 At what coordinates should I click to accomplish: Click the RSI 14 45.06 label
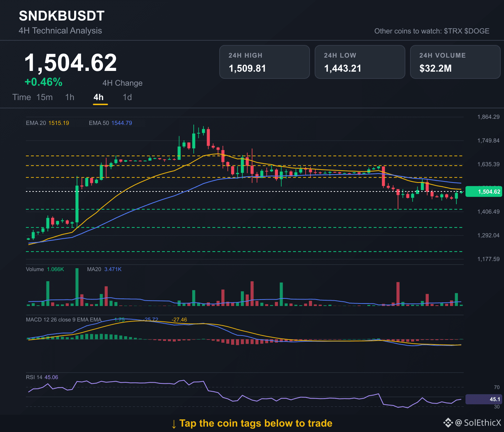42,377
